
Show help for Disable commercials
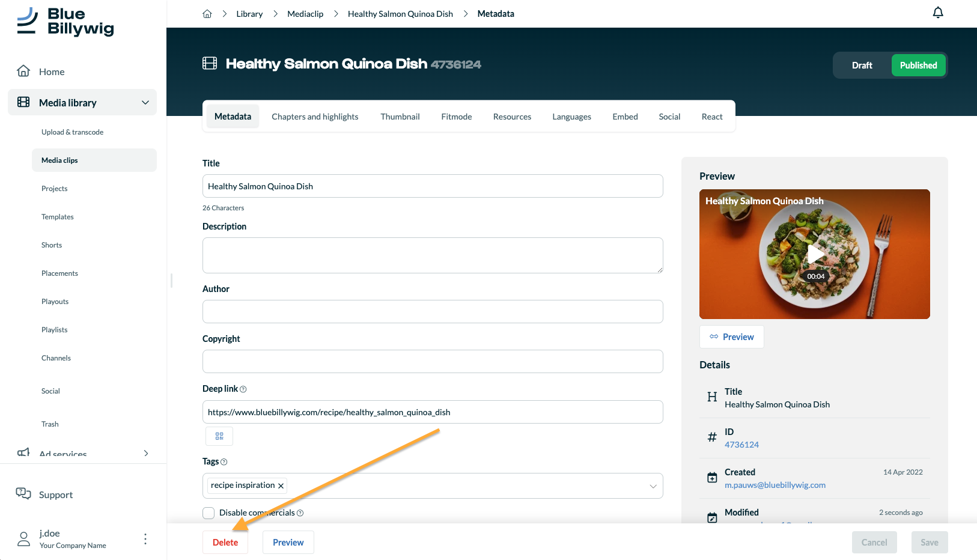tap(300, 513)
